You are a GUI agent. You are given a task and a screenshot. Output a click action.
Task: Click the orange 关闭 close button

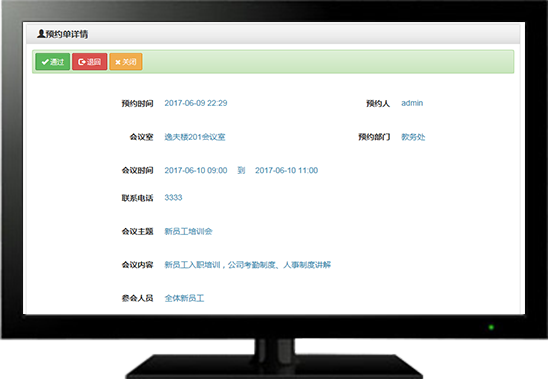point(126,62)
